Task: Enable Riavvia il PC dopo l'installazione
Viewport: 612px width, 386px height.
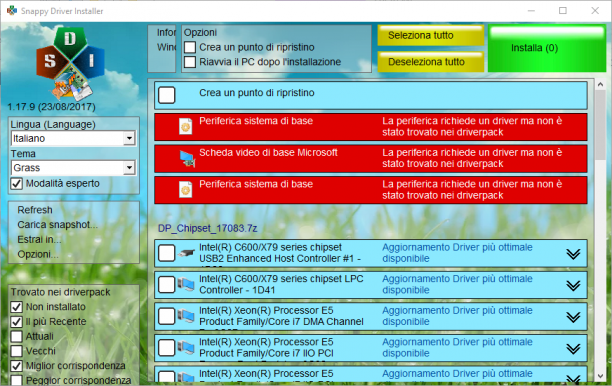Action: 190,62
